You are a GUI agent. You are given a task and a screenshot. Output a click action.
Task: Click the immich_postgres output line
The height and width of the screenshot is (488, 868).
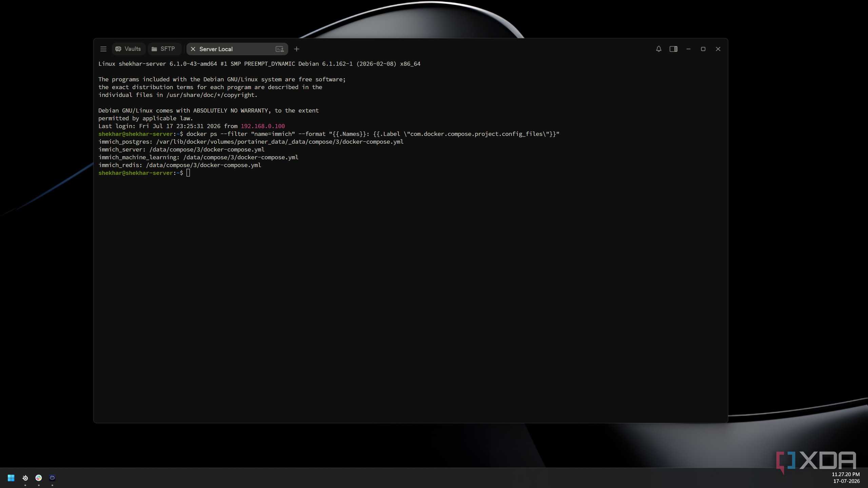tap(251, 142)
